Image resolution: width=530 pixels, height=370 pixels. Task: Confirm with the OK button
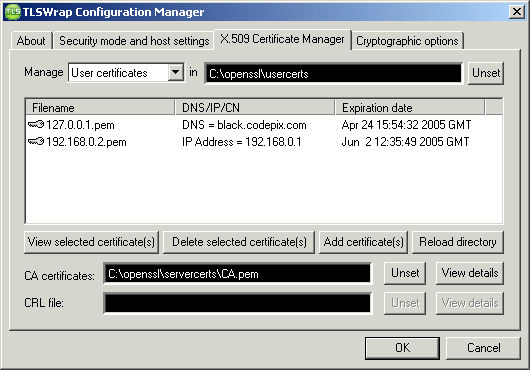point(402,348)
